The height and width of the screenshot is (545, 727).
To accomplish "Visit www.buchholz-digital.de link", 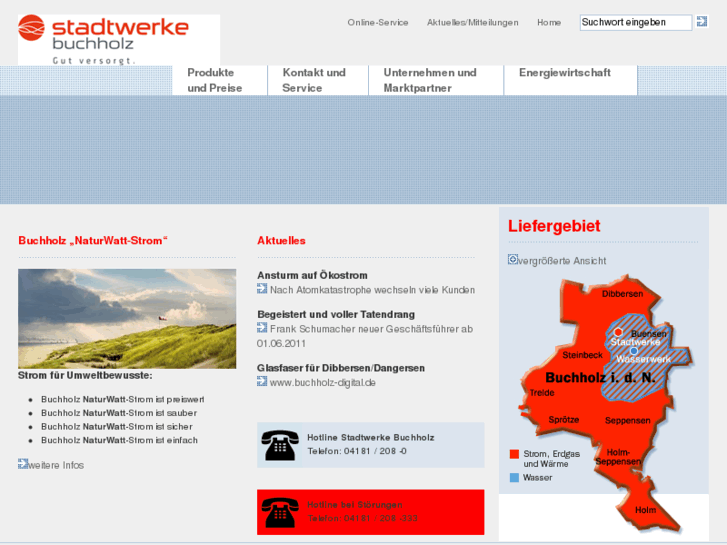I will (x=323, y=383).
